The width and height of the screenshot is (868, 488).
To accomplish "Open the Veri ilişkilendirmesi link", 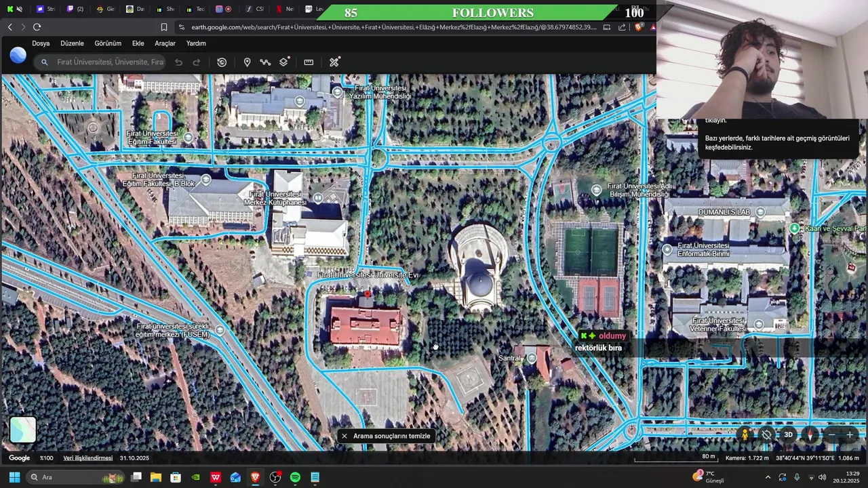I will pos(88,458).
